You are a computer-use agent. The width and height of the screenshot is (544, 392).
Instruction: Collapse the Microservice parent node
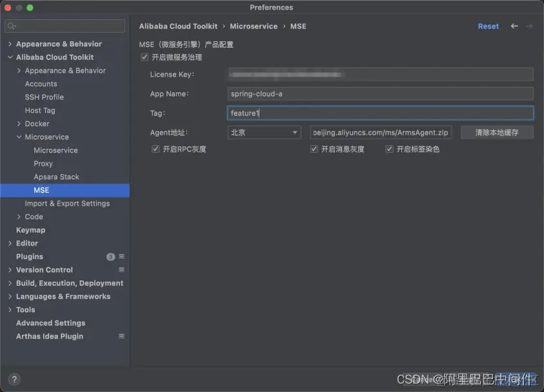click(19, 137)
